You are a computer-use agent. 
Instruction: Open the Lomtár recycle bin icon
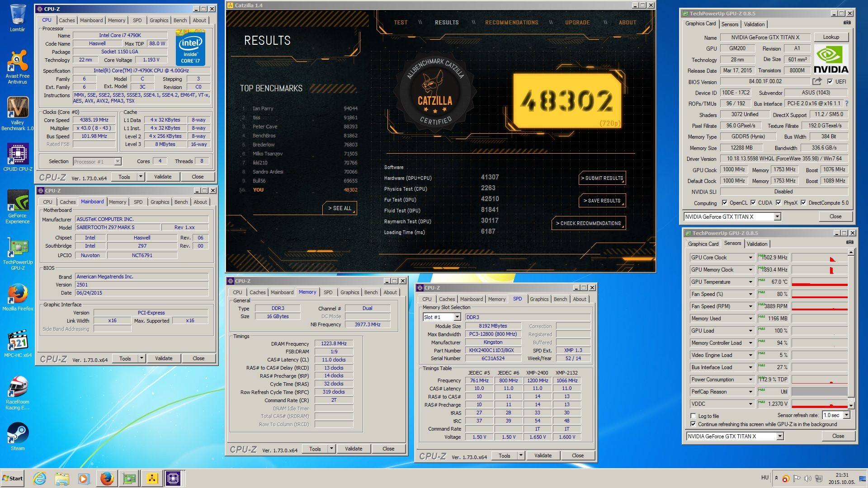(x=17, y=18)
